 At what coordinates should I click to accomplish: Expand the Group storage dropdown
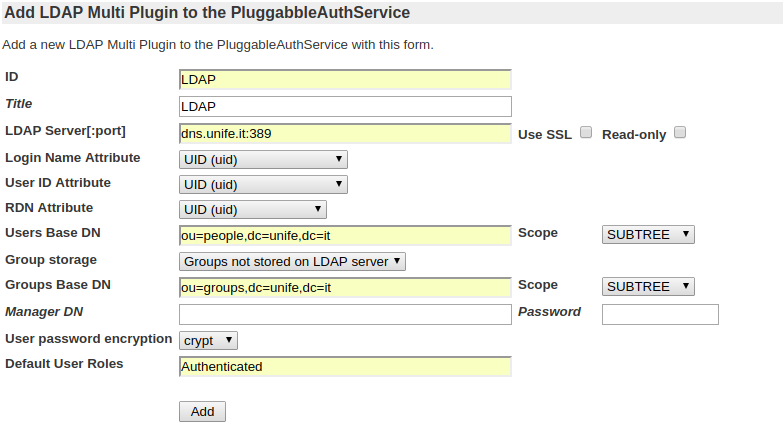tap(292, 261)
